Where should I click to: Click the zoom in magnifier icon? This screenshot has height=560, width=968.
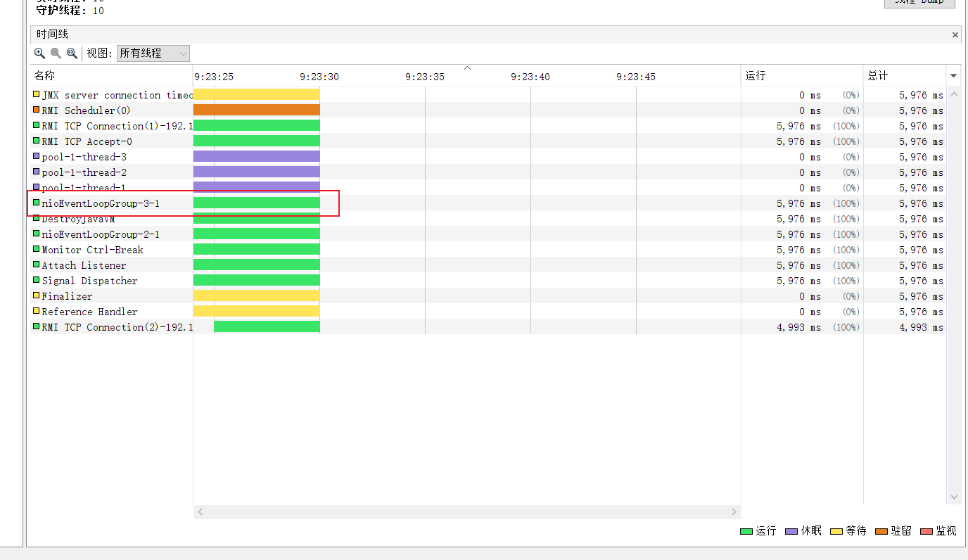(39, 53)
